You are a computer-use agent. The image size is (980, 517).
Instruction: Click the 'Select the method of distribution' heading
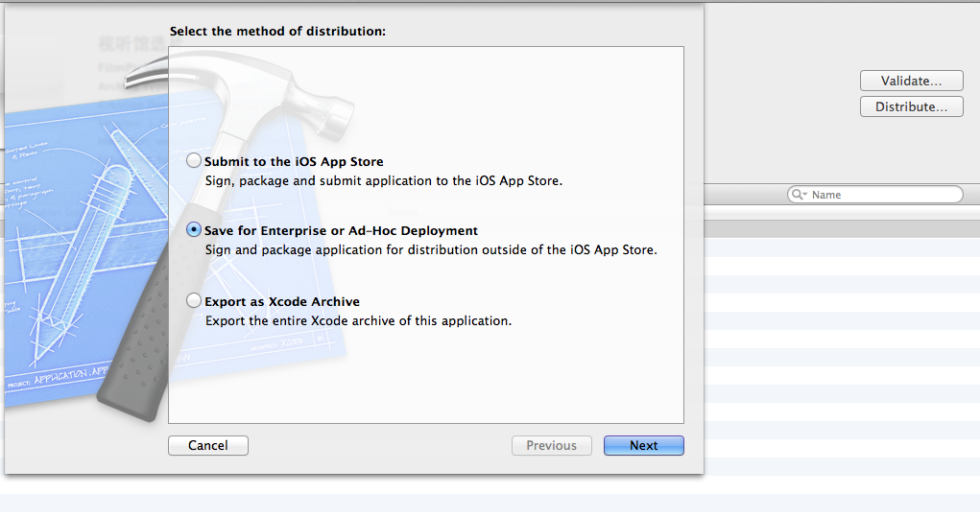277,32
